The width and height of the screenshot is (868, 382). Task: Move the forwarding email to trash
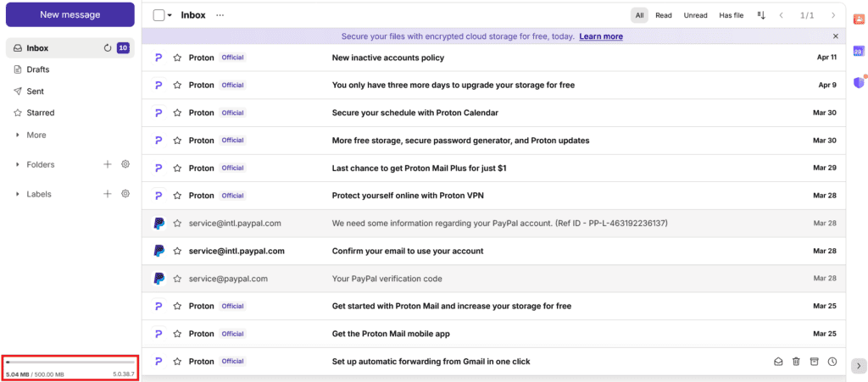[796, 362]
